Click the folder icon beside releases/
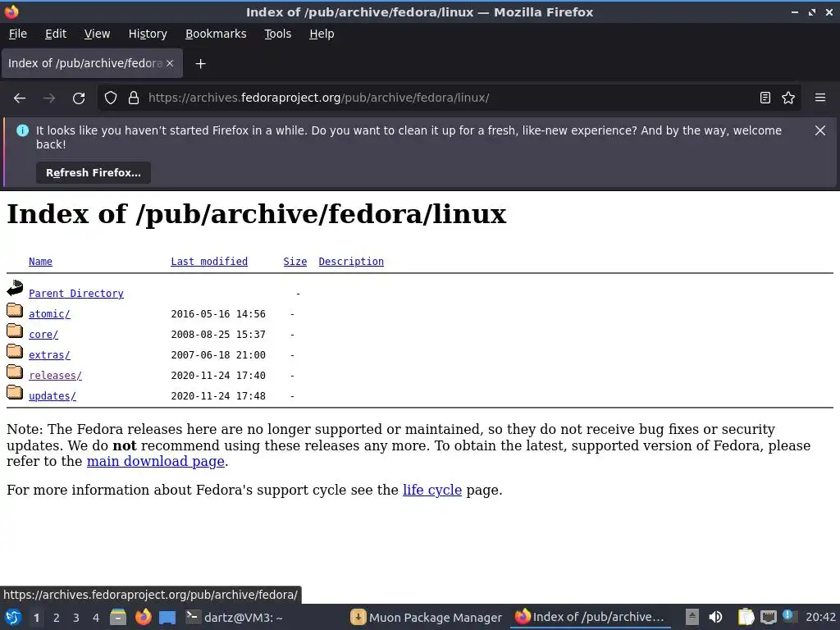The width and height of the screenshot is (840, 630). [x=15, y=372]
